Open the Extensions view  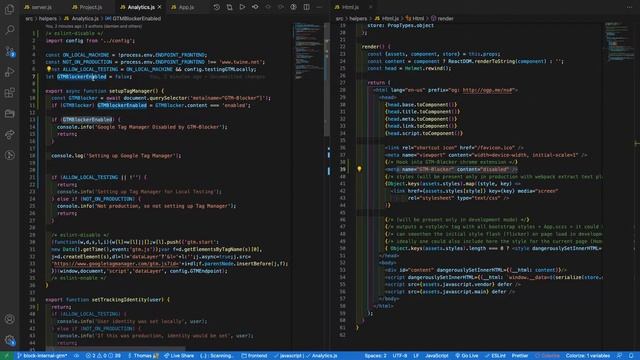coord(9,93)
